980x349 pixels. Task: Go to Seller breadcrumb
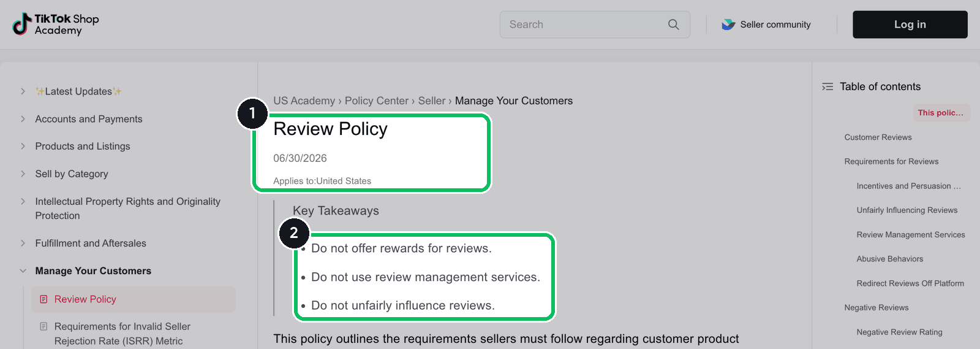tap(432, 101)
